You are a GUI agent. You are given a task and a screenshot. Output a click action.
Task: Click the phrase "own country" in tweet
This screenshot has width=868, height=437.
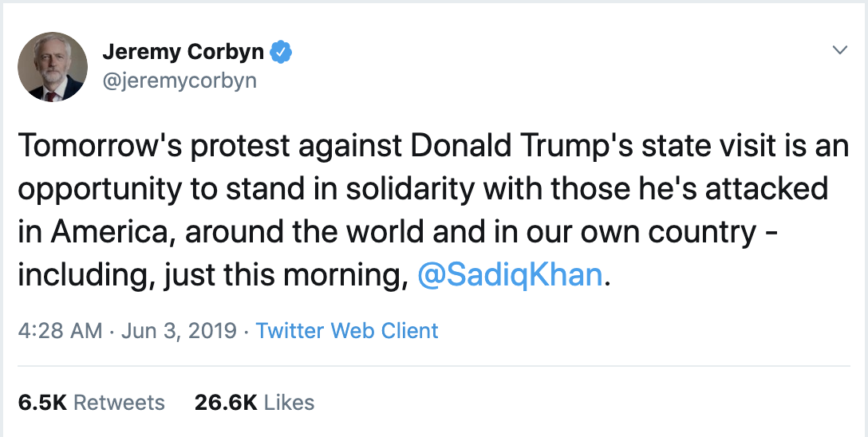click(664, 232)
